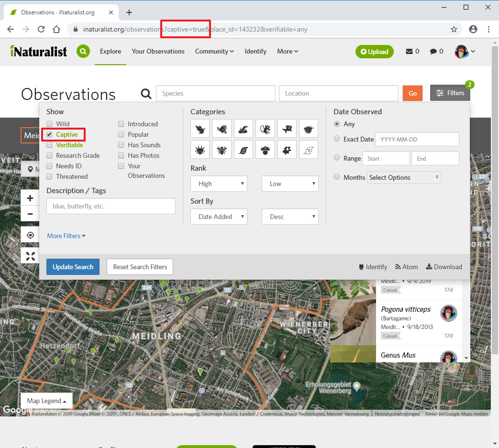Select the Protozoans amoeba category icon
Image resolution: width=499 pixels, height=448 pixels.
click(x=287, y=150)
